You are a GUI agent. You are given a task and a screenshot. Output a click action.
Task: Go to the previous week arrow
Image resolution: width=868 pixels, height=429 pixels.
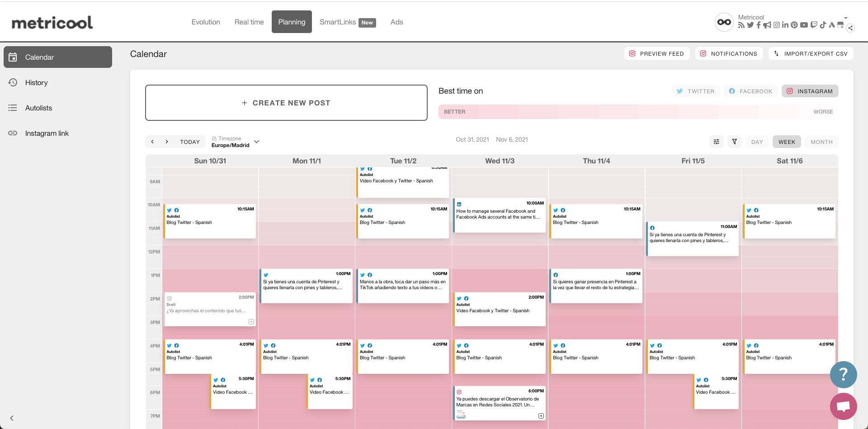pos(152,142)
